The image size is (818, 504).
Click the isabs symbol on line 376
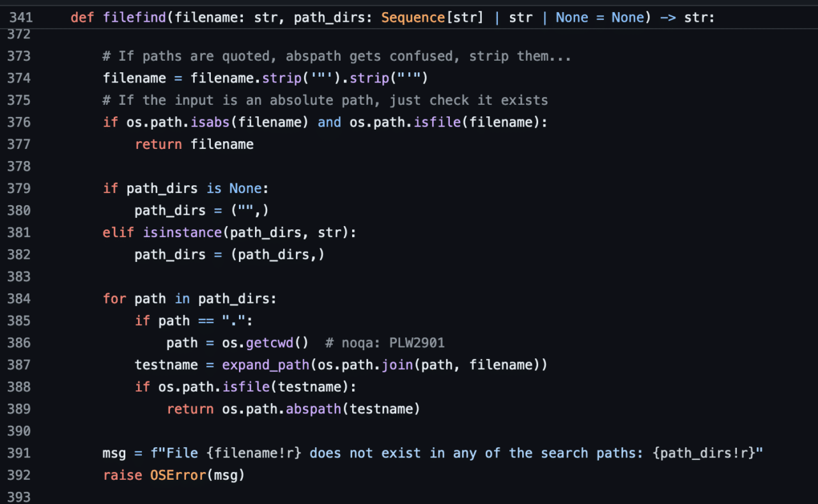[210, 122]
